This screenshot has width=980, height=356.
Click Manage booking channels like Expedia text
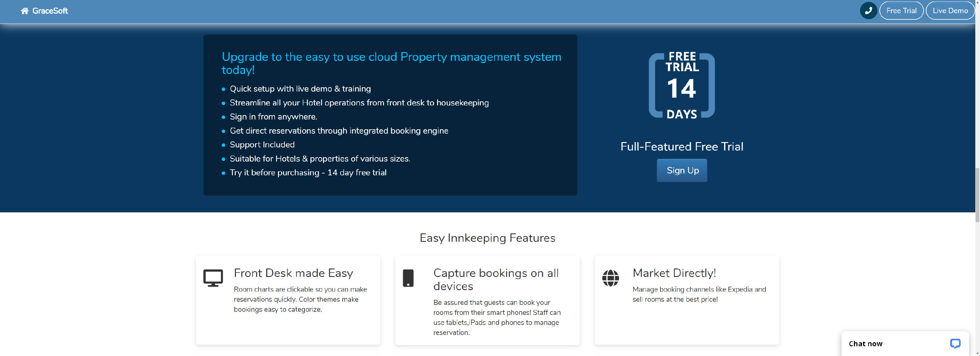point(699,294)
